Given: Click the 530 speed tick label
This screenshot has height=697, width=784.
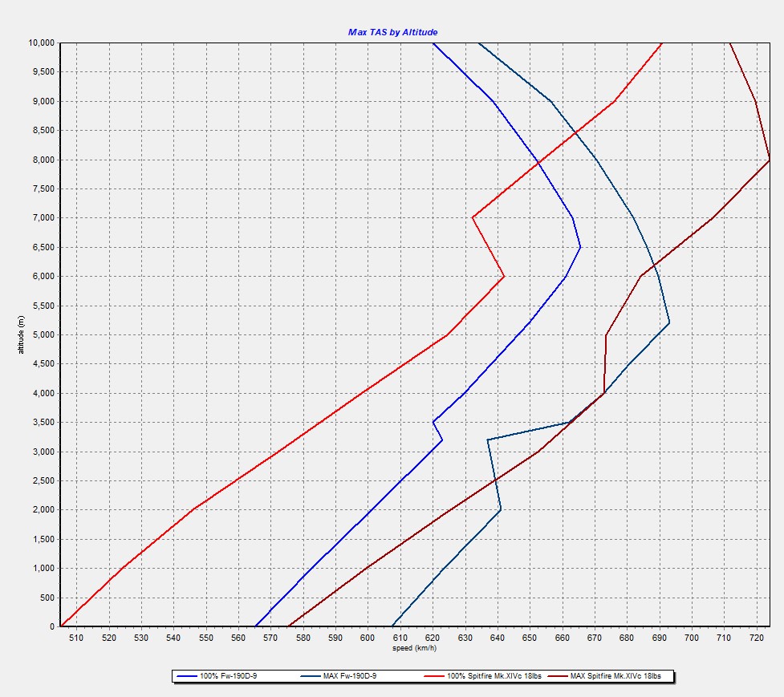Looking at the screenshot, I should [141, 638].
